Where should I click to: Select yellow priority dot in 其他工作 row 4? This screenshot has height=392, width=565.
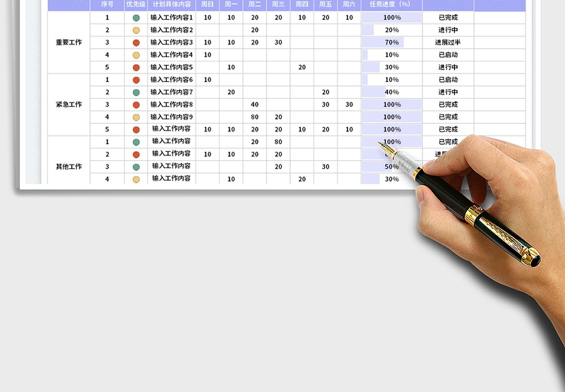136,179
